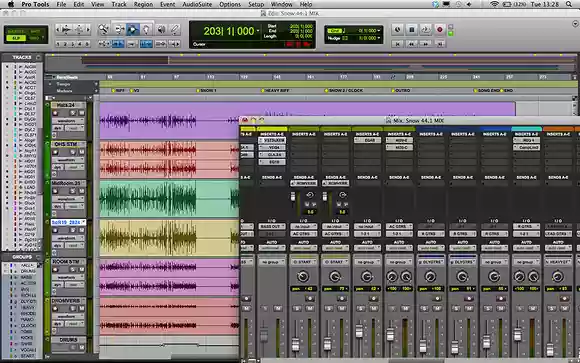This screenshot has height=363, width=580.
Task: Click the Fast Forward transport button
Action: coord(425,44)
